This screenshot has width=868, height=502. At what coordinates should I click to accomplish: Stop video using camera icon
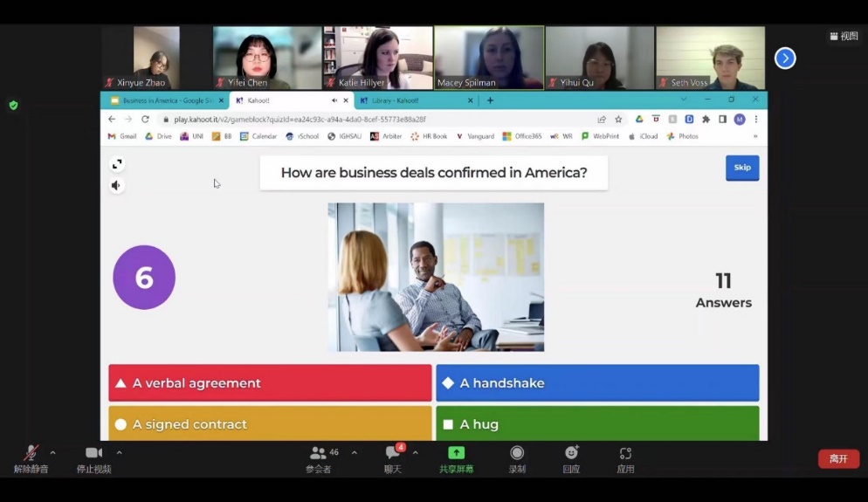coord(93,453)
